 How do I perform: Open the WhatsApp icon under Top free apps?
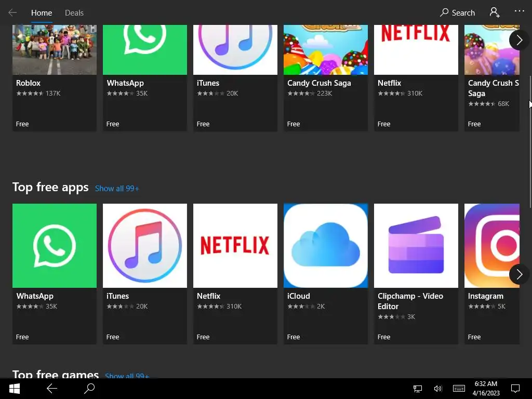tap(54, 246)
